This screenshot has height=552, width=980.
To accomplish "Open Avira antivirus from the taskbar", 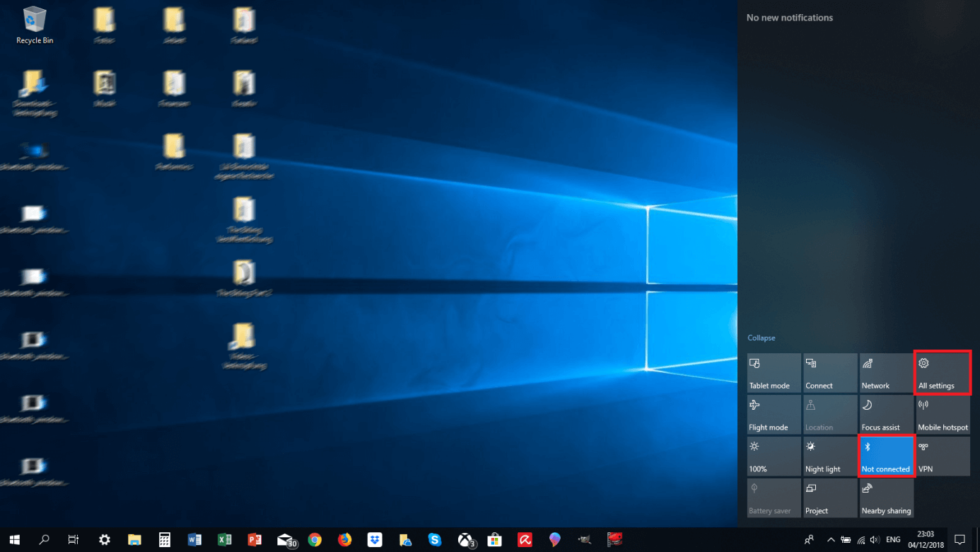I will pyautogui.click(x=525, y=539).
